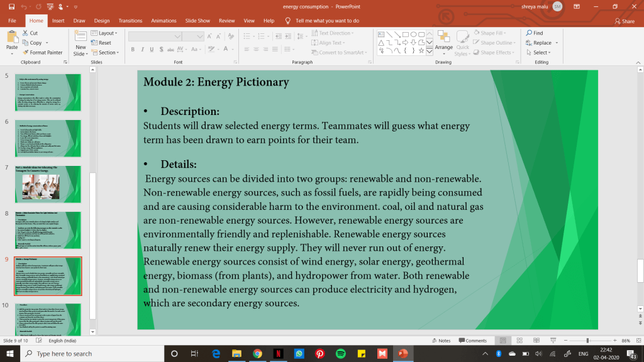Screen dimensions: 644x362
Task: Switch to Slide Sorter view
Action: (x=518, y=341)
